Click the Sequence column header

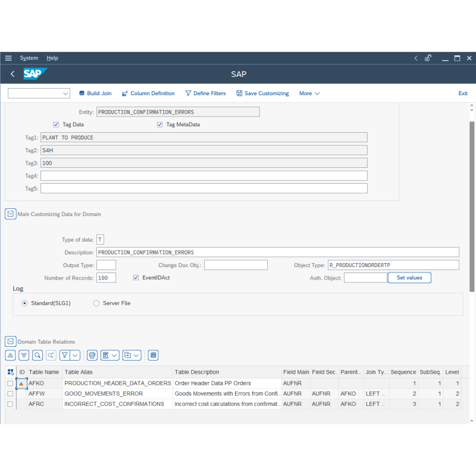click(x=403, y=372)
